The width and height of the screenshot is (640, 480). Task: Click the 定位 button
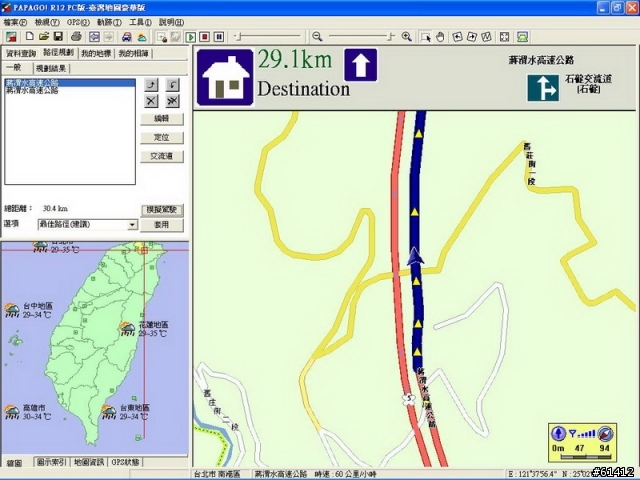162,138
